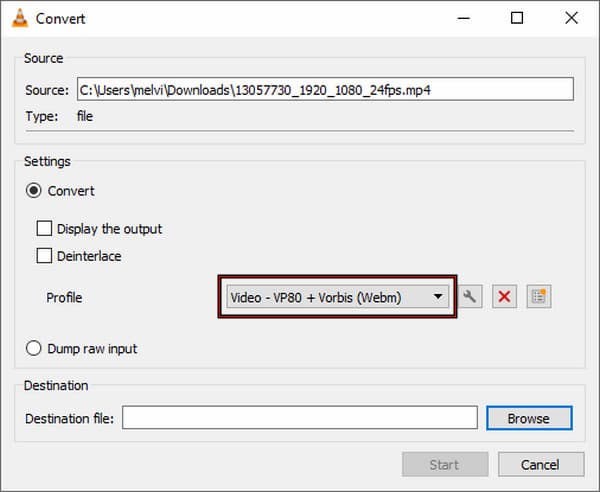Click the 'Destination' group title
The height and width of the screenshot is (492, 600).
pos(56,385)
